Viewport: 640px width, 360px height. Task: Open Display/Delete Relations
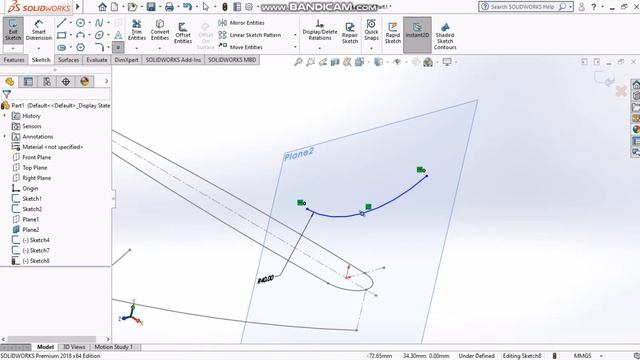320,30
